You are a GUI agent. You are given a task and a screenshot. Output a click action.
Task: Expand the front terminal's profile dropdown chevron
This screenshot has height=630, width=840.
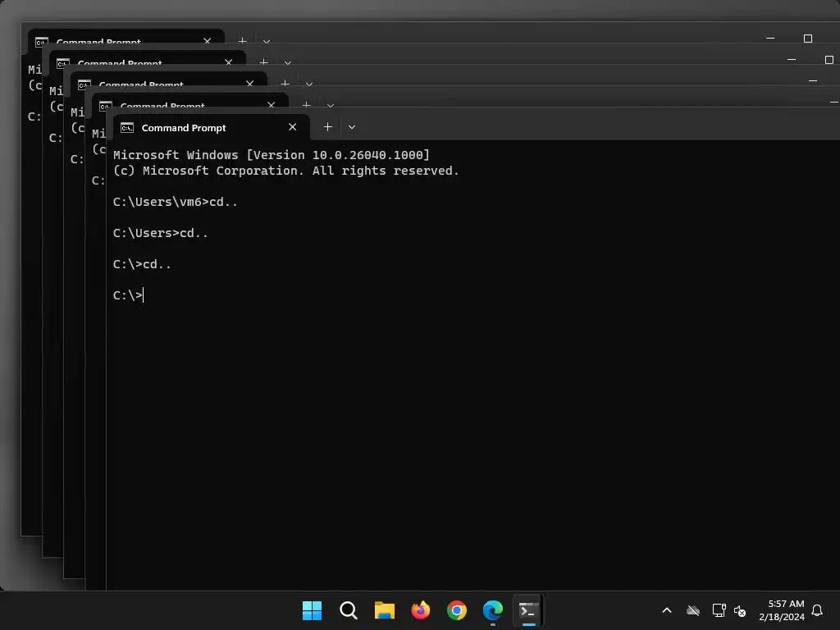click(352, 127)
